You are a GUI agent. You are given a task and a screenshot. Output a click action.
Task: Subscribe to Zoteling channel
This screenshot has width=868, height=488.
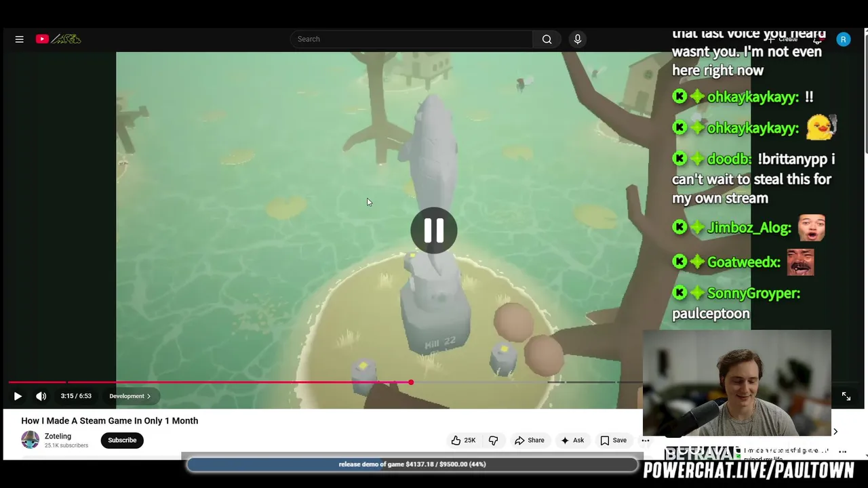122,440
